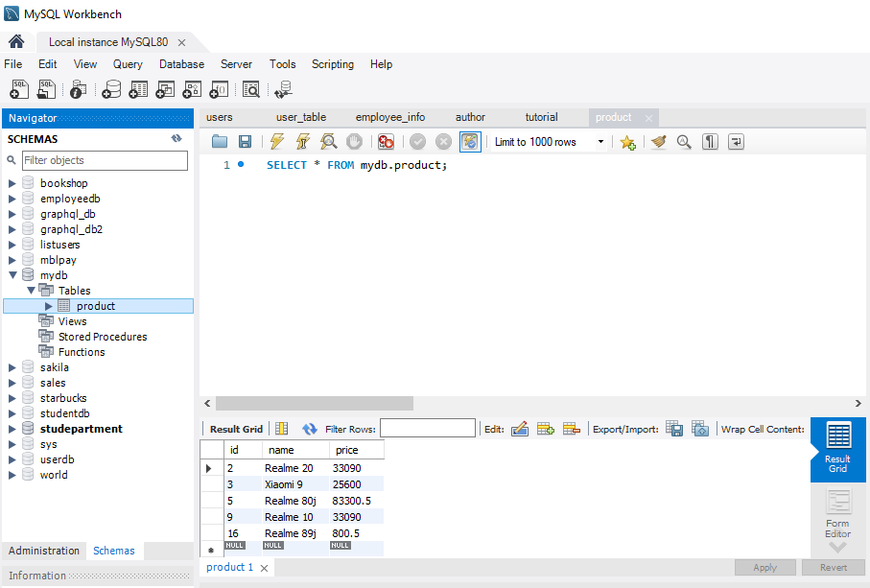Viewport: 870px width, 588px height.
Task: Stop query execution hand icon
Action: click(354, 142)
